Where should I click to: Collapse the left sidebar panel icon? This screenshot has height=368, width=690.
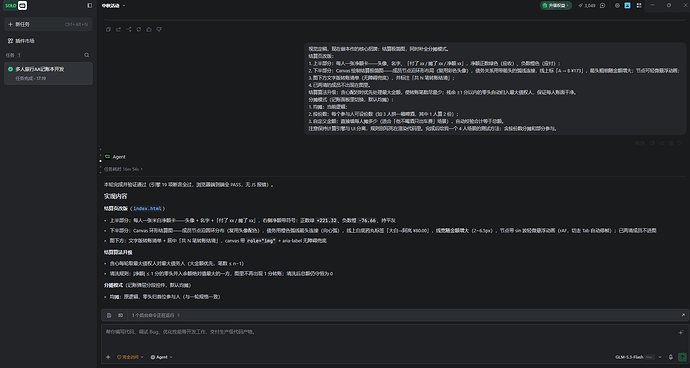click(90, 6)
